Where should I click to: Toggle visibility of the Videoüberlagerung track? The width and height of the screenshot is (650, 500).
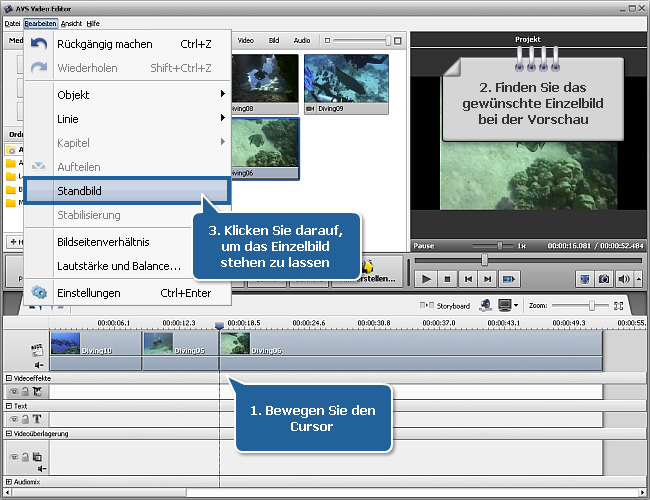[14, 457]
